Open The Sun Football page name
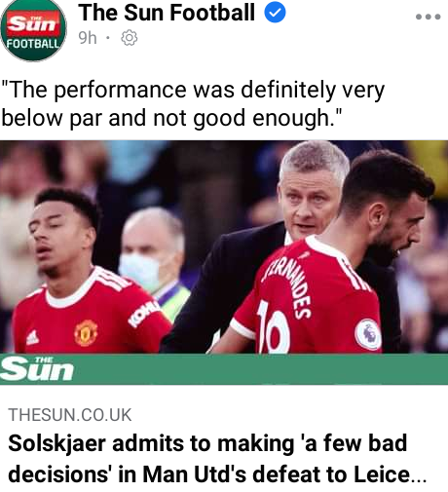Viewport: 448px width, 492px height. point(167,13)
